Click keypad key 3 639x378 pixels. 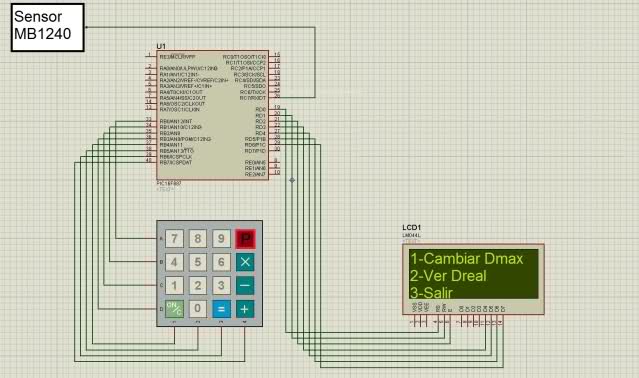click(221, 286)
